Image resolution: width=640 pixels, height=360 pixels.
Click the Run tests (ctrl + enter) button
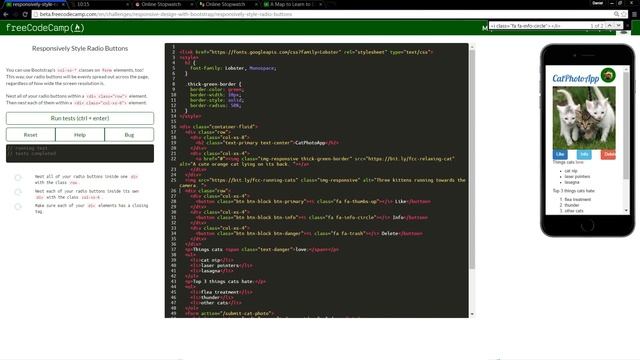[x=80, y=118]
